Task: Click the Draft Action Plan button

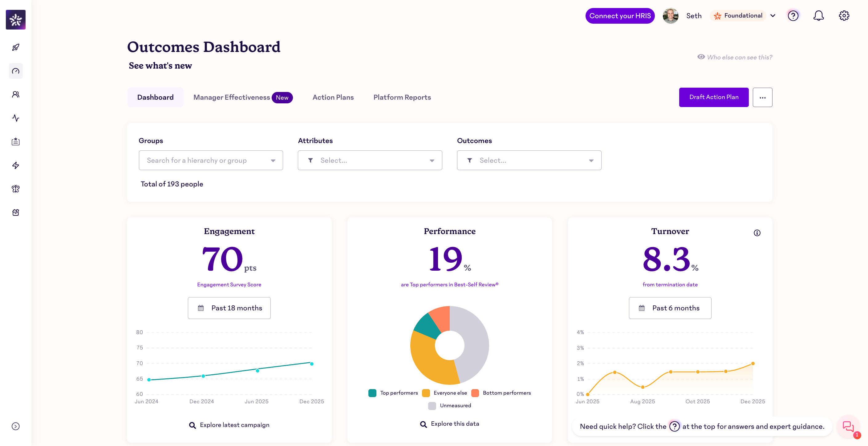Action: click(713, 97)
